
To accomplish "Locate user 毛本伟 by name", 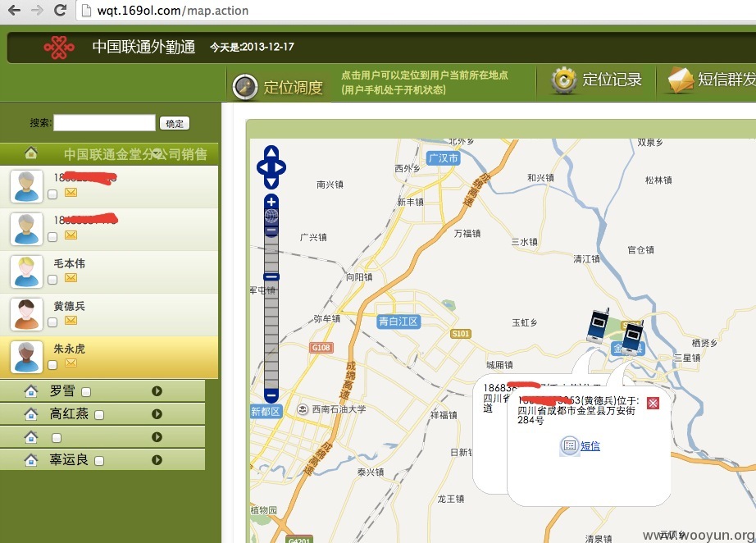I will coord(70,263).
